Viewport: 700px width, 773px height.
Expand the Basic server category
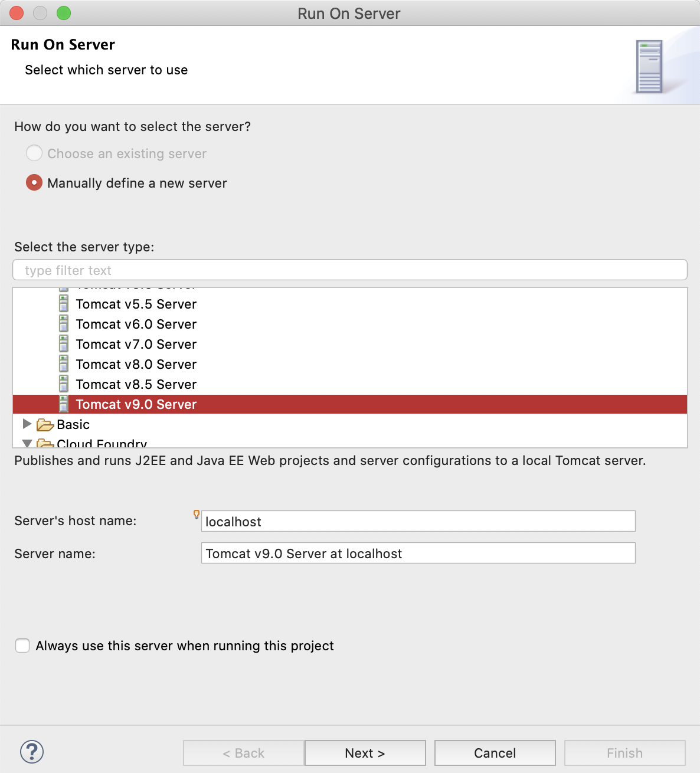pos(27,424)
